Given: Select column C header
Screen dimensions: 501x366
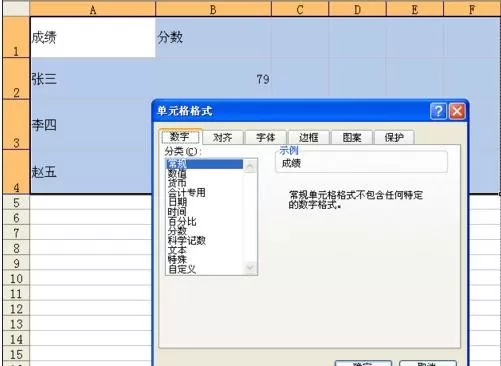Looking at the screenshot, I should (300, 9).
